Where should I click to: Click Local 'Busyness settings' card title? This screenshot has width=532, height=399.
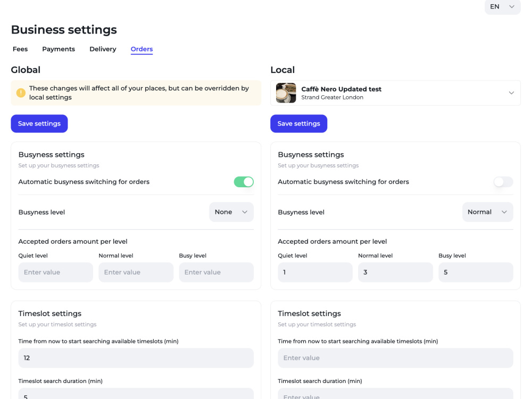tap(311, 155)
